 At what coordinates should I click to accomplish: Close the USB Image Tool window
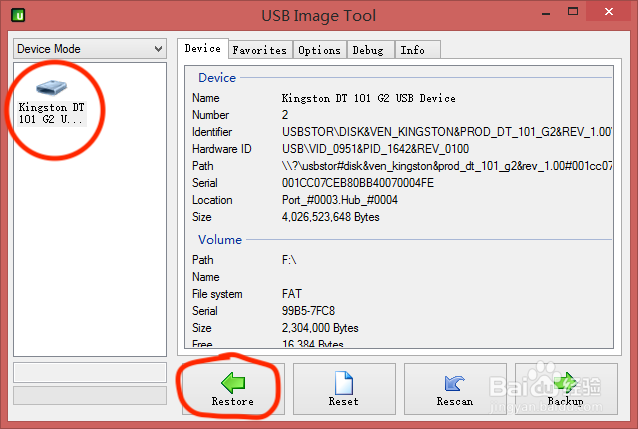(x=609, y=12)
